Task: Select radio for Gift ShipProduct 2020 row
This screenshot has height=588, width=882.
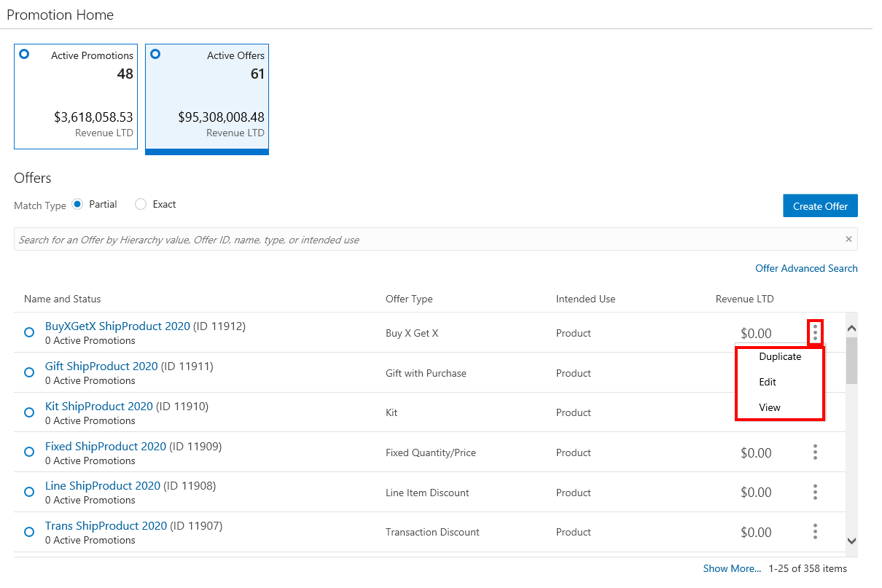Action: pos(29,372)
